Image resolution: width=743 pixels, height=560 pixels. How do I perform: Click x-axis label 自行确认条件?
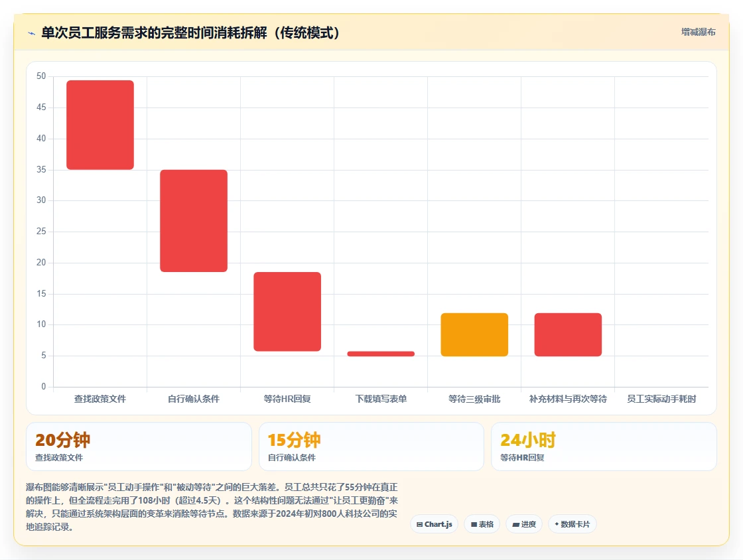194,399
